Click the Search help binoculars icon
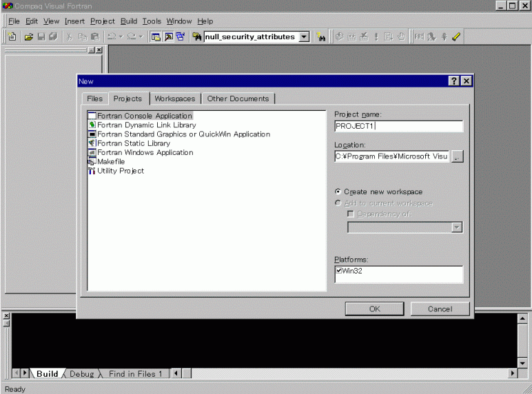 [x=320, y=37]
